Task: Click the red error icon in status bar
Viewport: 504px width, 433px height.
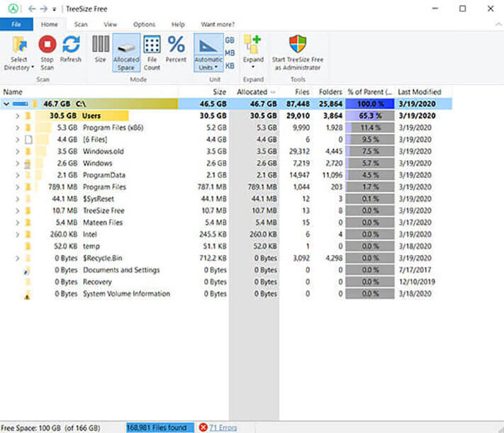Action: click(203, 427)
